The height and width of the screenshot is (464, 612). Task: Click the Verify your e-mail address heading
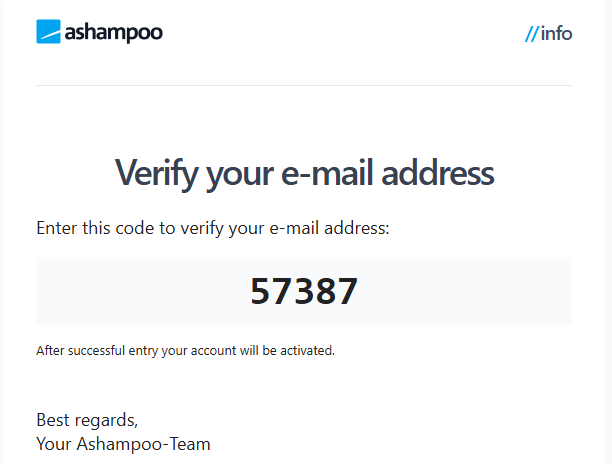304,174
